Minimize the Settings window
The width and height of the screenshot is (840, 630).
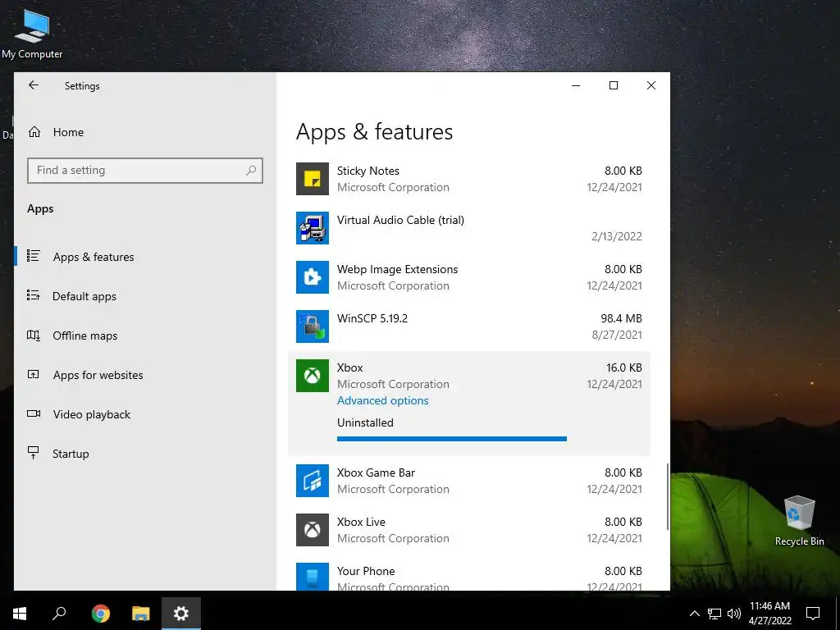pyautogui.click(x=576, y=85)
